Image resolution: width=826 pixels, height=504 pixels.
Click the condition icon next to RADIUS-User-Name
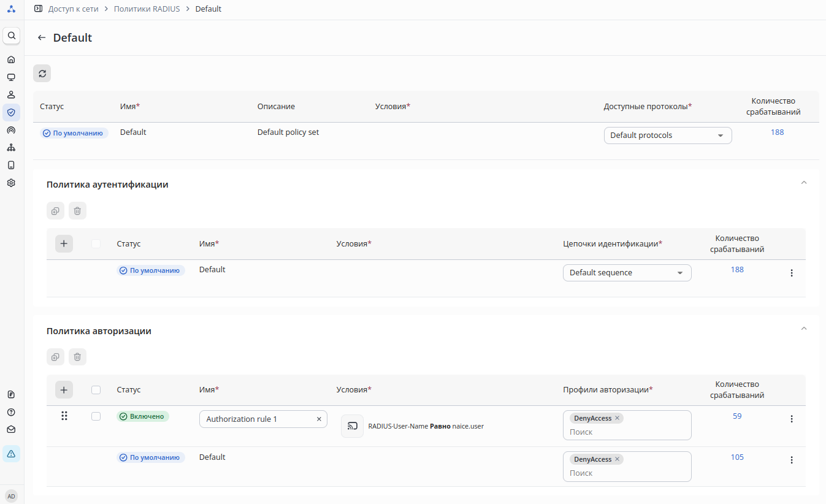352,426
